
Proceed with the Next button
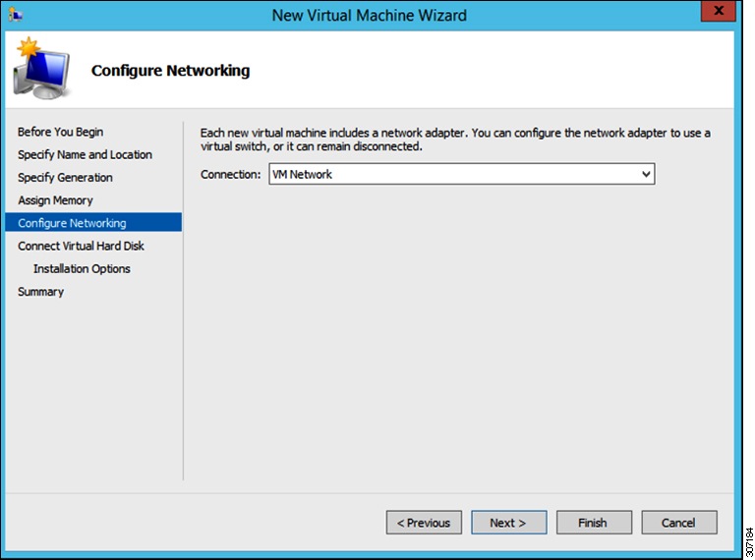click(x=508, y=523)
